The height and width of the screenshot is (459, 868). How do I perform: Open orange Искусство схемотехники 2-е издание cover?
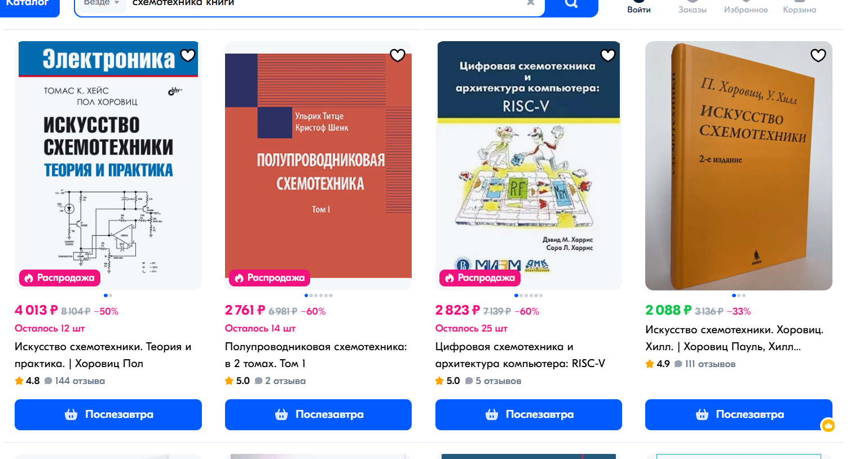[x=739, y=166]
